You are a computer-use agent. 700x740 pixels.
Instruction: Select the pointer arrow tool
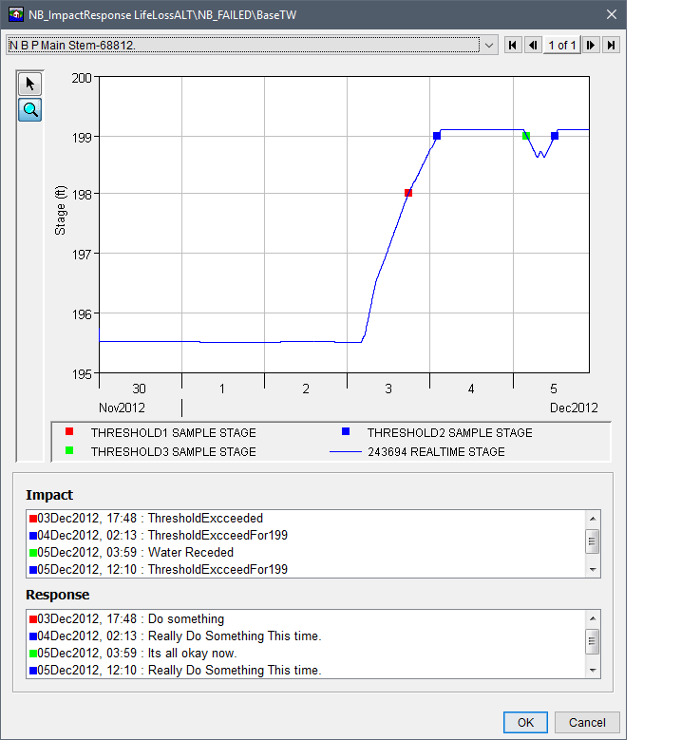click(x=29, y=84)
